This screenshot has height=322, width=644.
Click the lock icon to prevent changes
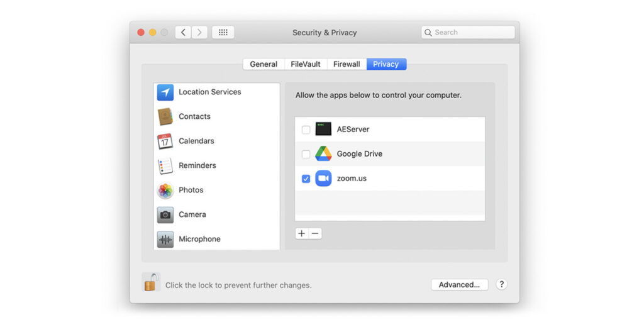[150, 282]
